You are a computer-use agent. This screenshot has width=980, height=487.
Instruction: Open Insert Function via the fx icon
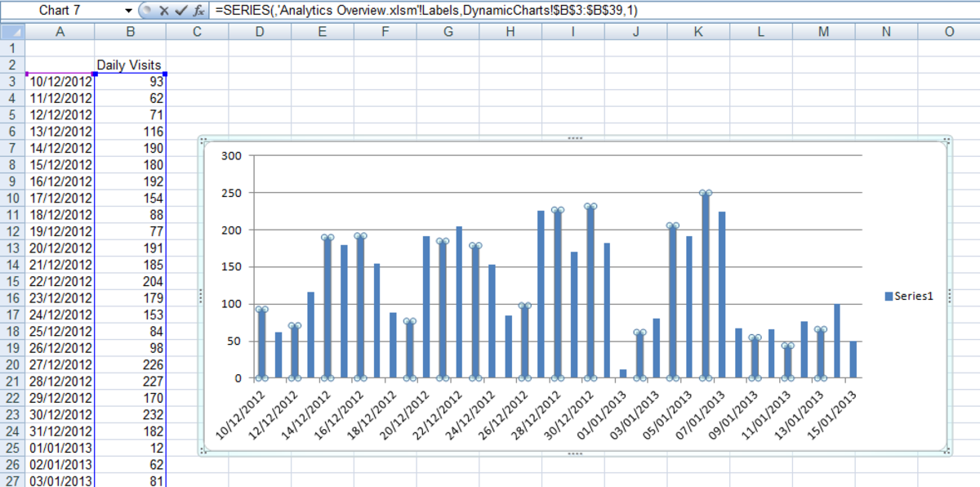(198, 11)
